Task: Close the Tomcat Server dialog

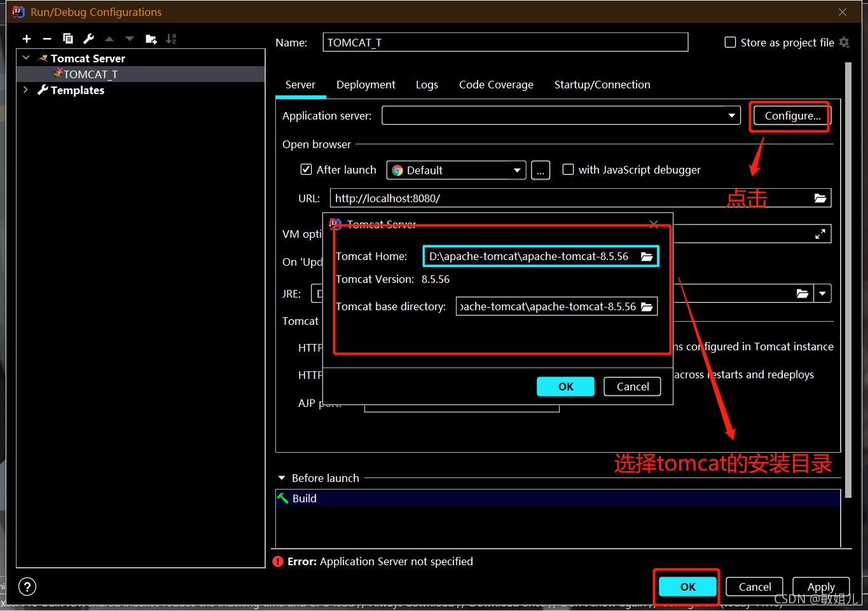Action: click(654, 224)
